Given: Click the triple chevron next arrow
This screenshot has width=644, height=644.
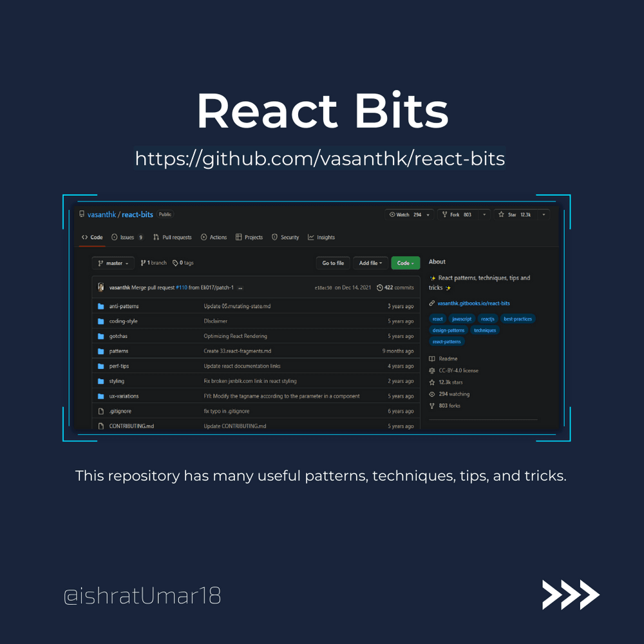Looking at the screenshot, I should [x=571, y=594].
